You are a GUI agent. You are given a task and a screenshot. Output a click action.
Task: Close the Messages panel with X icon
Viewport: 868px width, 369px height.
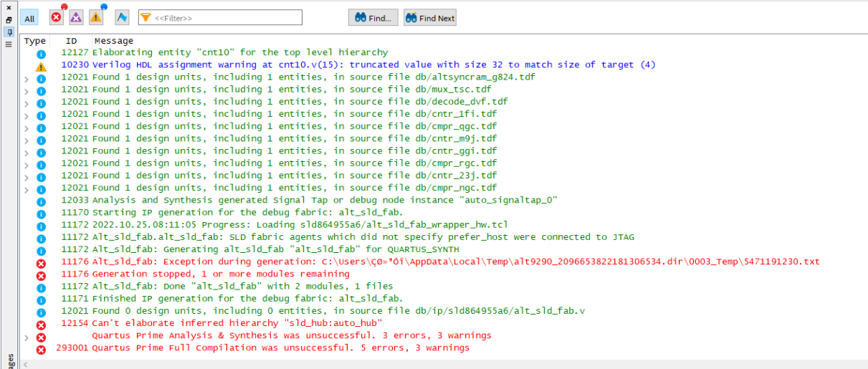pos(9,6)
